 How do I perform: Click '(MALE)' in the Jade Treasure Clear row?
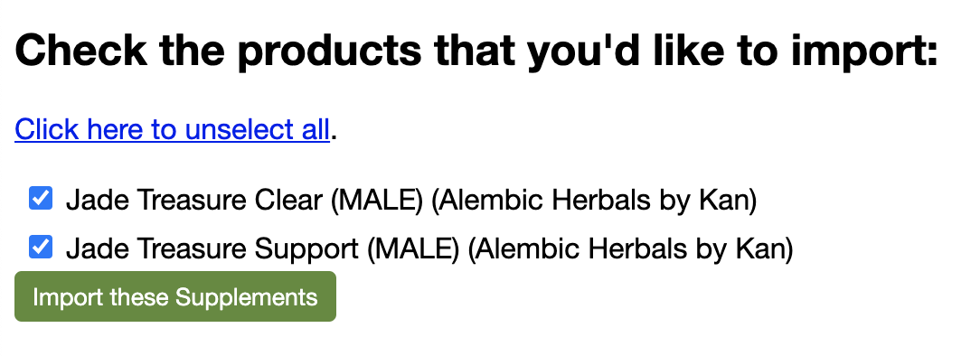377,201
